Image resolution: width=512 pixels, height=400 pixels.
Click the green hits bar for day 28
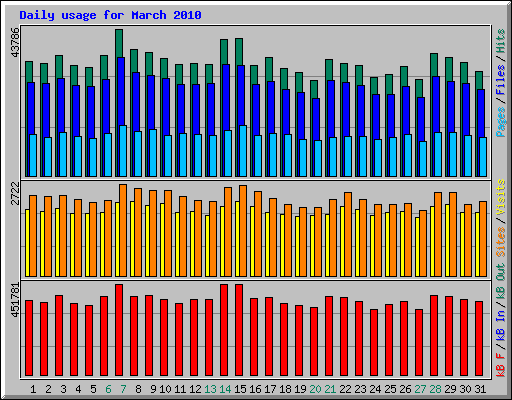[x=434, y=64]
